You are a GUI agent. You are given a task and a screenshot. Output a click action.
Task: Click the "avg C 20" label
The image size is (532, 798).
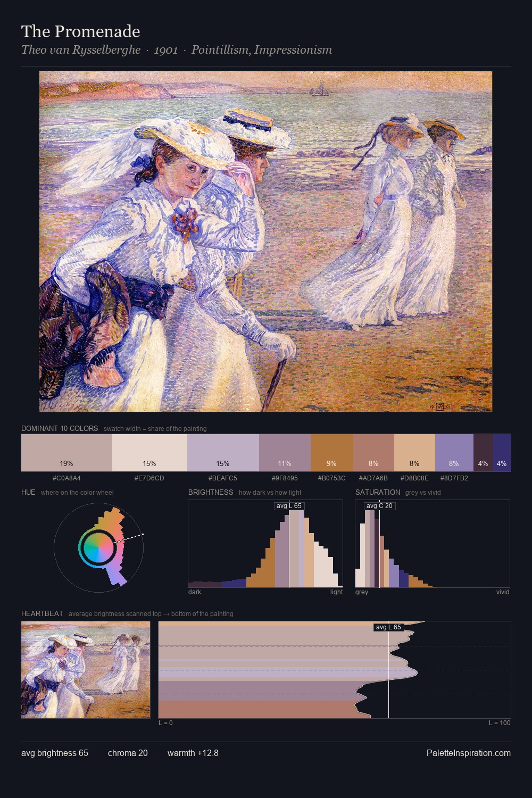click(x=379, y=506)
